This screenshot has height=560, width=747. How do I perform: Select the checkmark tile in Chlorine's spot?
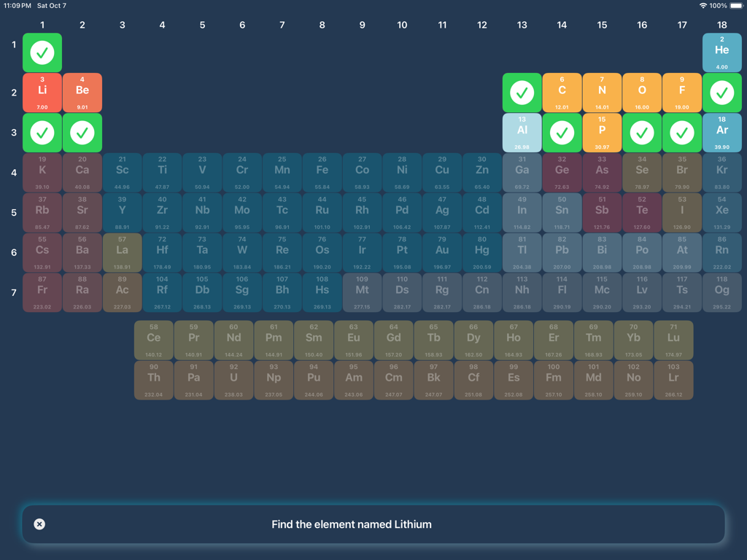click(681, 133)
